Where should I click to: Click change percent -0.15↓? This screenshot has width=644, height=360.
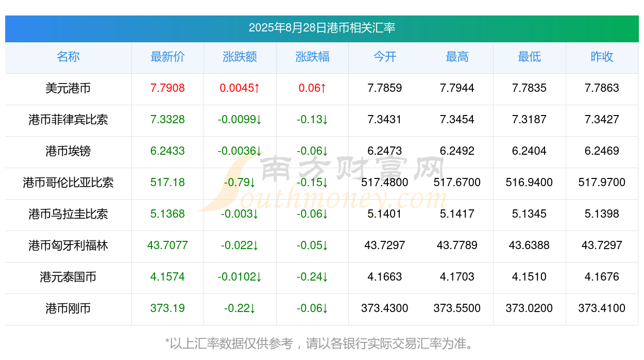tap(312, 183)
